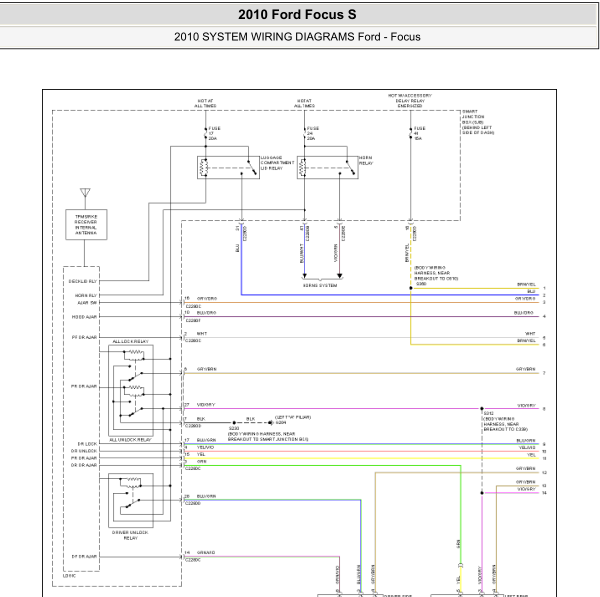This screenshot has width=600, height=597.
Task: Click the horn relay symbol box
Action: pyautogui.click(x=328, y=167)
